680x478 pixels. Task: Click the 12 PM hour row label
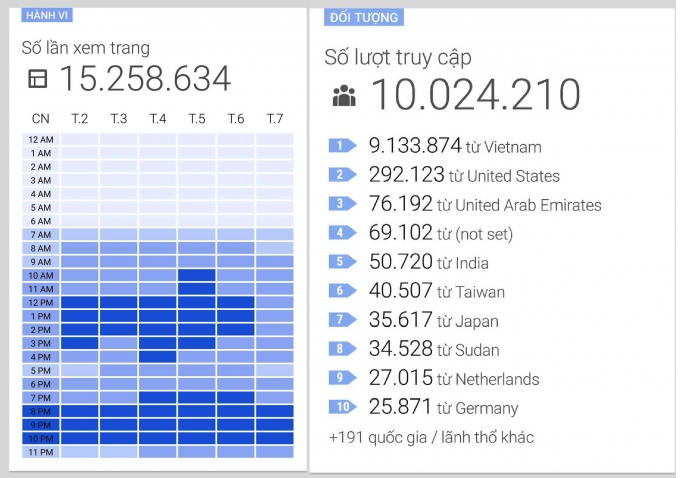pyautogui.click(x=41, y=302)
